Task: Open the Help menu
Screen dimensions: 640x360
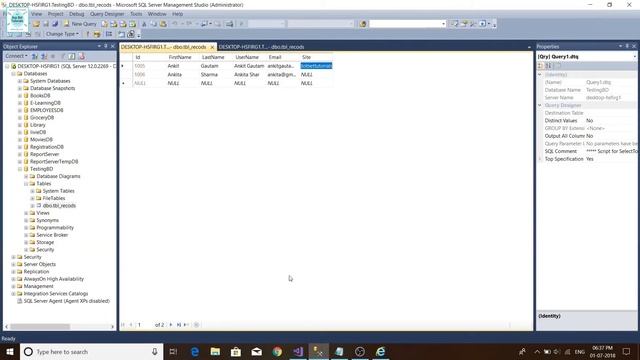Action: pyautogui.click(x=178, y=14)
